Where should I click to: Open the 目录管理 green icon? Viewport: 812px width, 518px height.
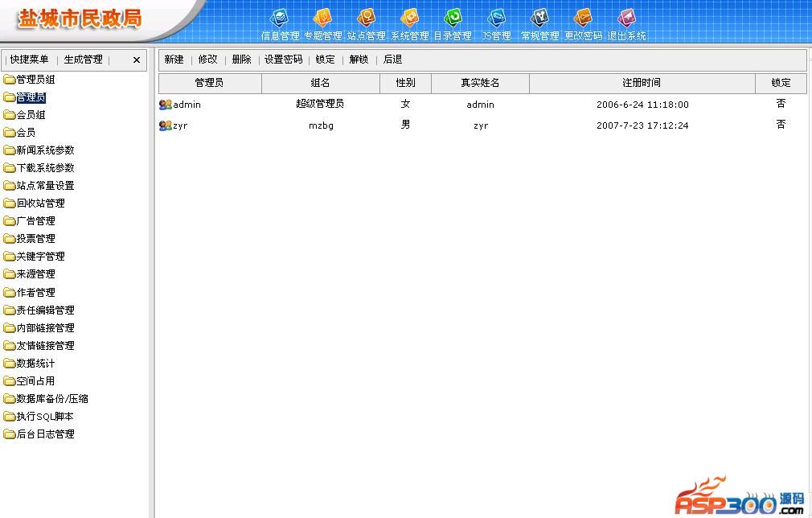coord(453,18)
